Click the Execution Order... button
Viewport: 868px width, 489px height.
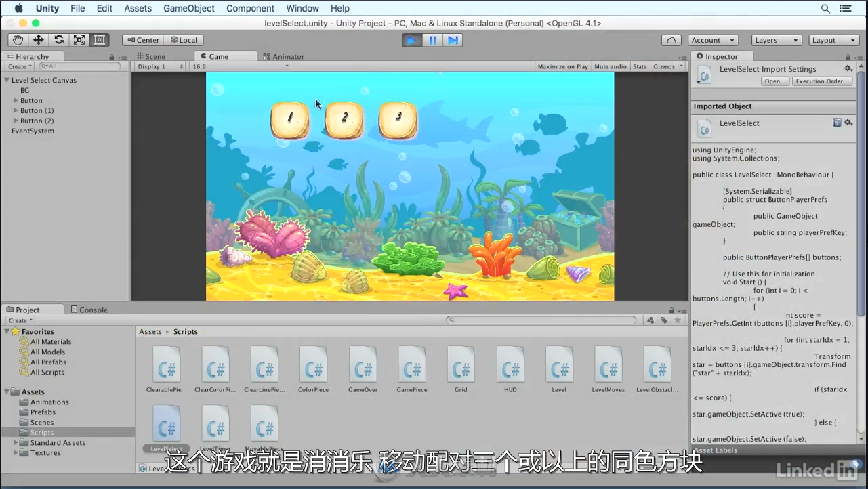[x=822, y=81]
